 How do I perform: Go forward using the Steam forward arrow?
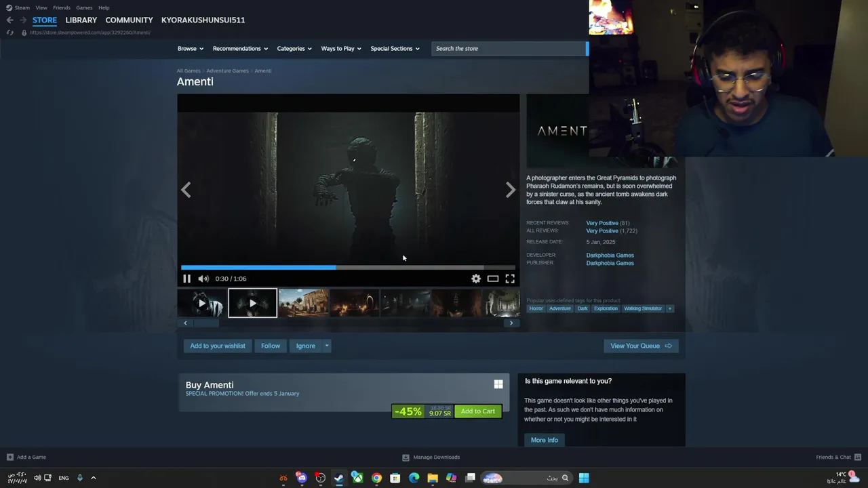click(22, 20)
